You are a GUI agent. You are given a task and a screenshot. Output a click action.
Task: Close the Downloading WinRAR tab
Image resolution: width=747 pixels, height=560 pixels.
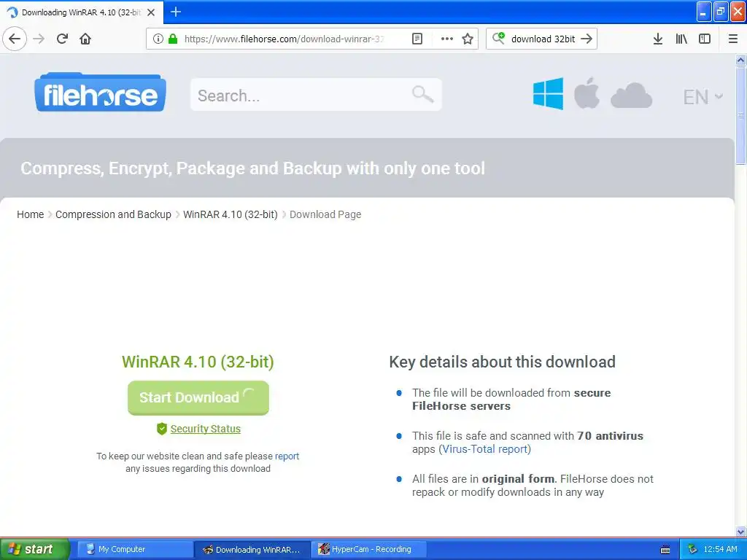click(x=151, y=12)
